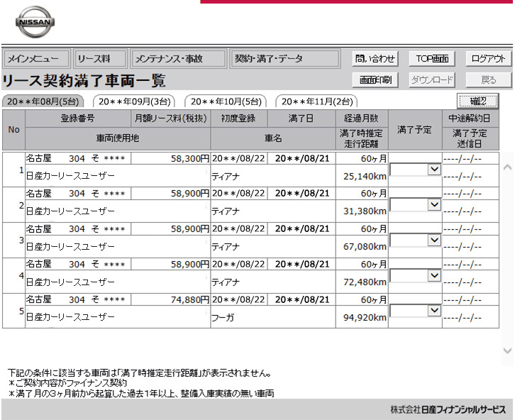Click the ログアウト button
The height and width of the screenshot is (420, 515).
coord(489,59)
